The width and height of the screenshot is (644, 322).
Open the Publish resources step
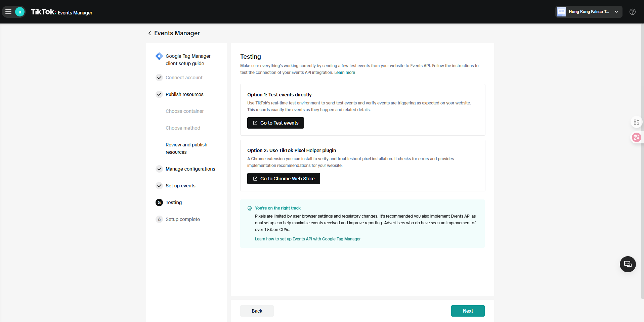pyautogui.click(x=184, y=94)
